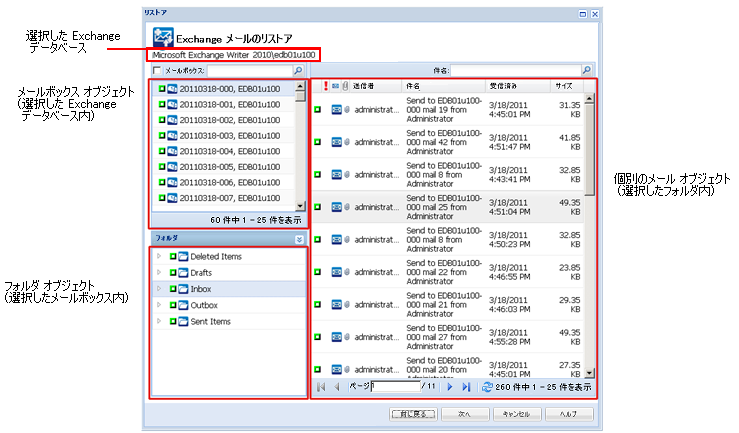Go to the first mail page
Screen dimensions: 739x433
pyautogui.click(x=321, y=387)
